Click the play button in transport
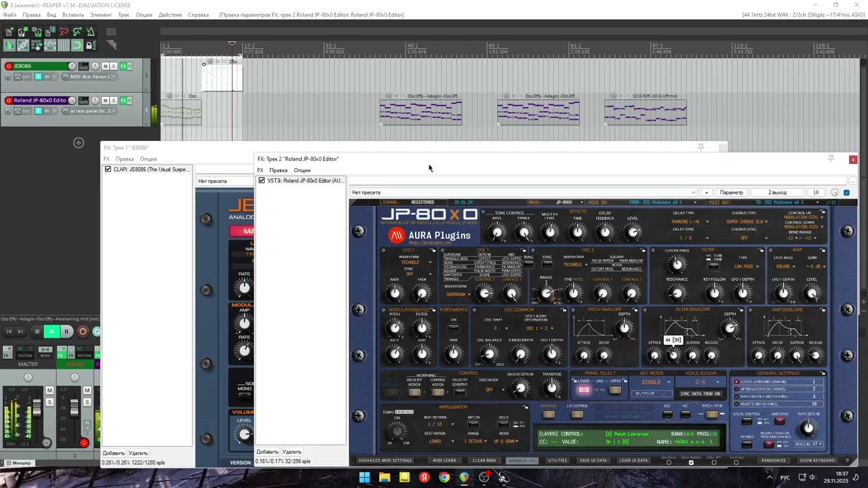The image size is (868, 488). tap(52, 331)
